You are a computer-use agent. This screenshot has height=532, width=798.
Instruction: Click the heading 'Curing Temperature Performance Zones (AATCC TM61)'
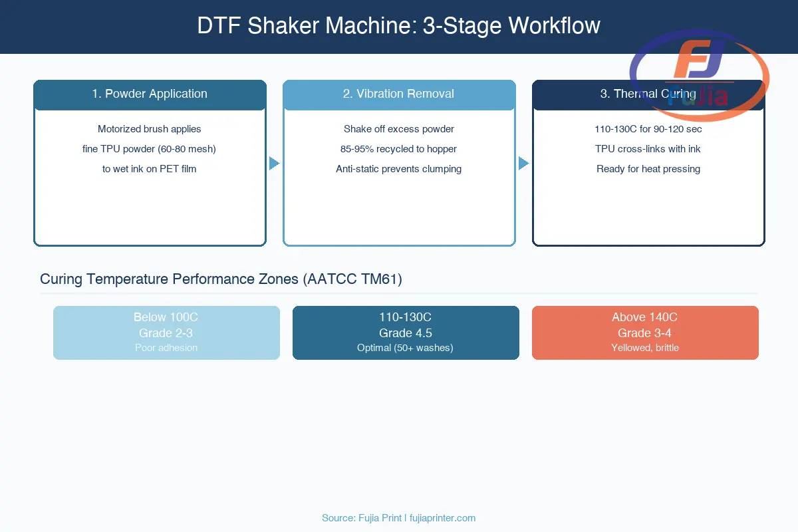221,279
